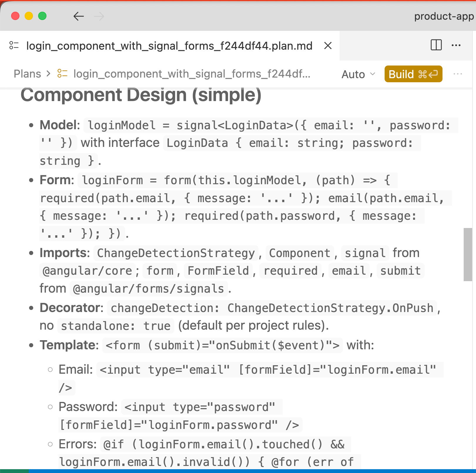The width and height of the screenshot is (476, 473).
Task: Click the Build button
Action: (413, 74)
